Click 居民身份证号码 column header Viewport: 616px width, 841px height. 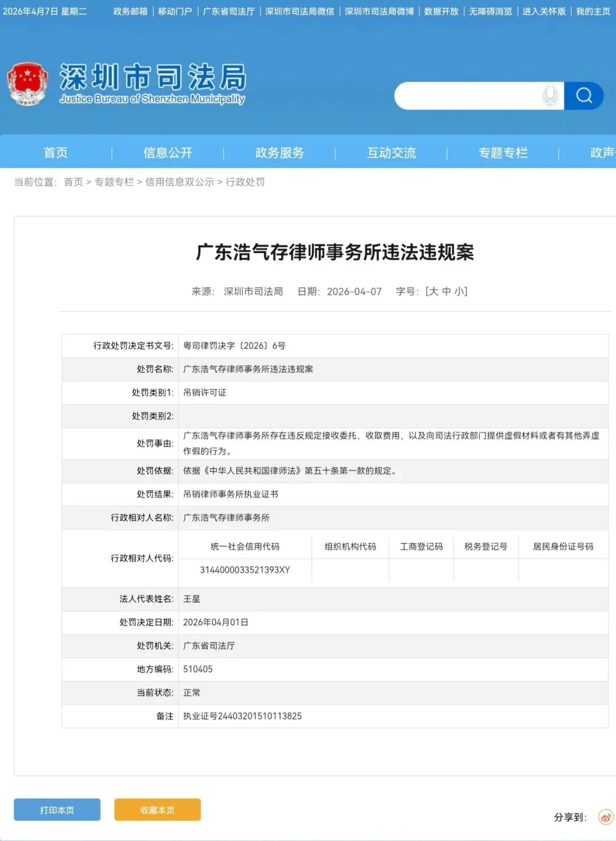563,546
